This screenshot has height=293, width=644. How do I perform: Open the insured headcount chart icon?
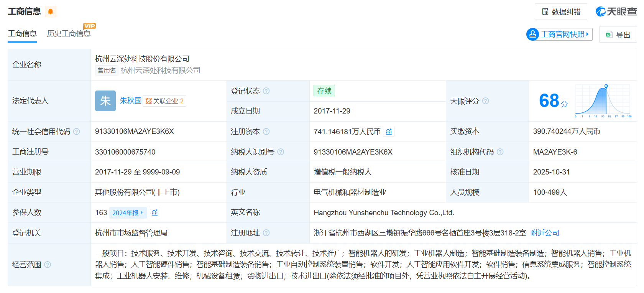[x=154, y=212]
